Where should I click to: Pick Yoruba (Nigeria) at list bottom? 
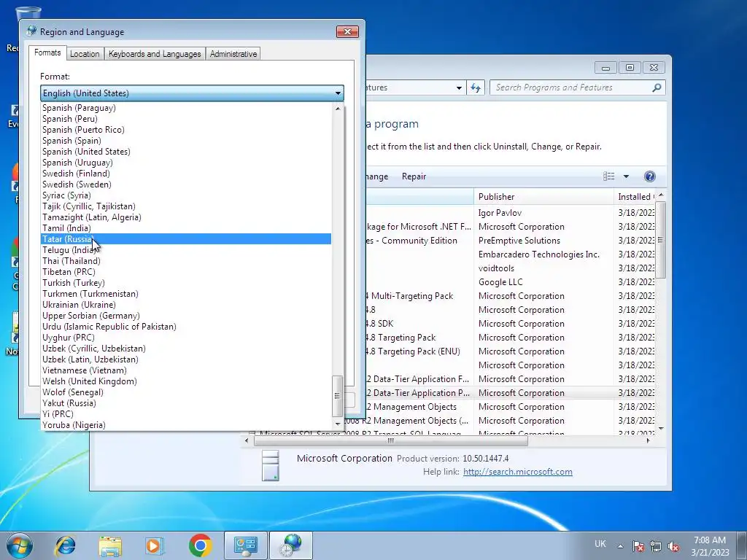tap(186, 425)
